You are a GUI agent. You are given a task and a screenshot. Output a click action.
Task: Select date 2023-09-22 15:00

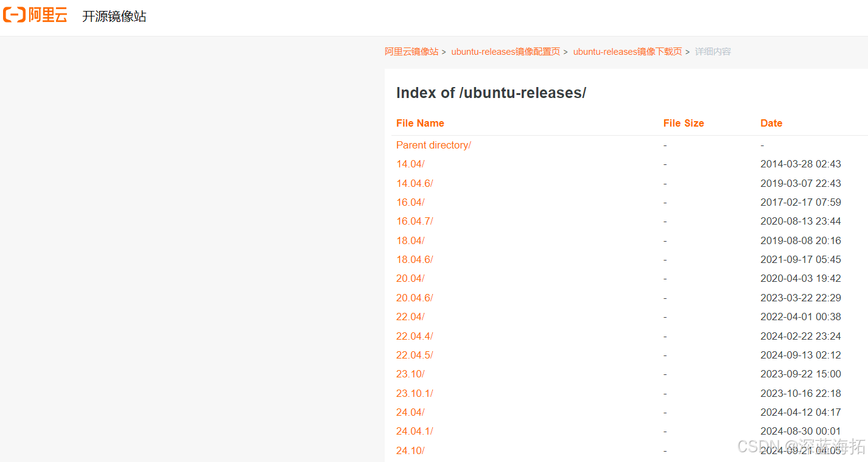point(800,374)
